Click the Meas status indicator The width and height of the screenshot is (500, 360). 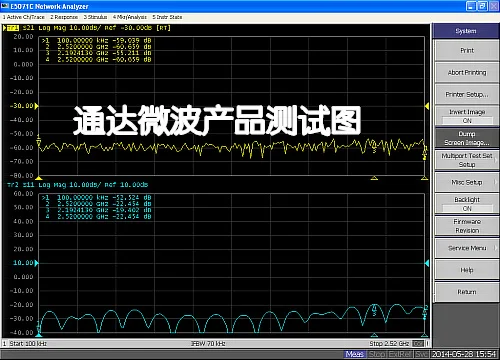click(x=354, y=354)
